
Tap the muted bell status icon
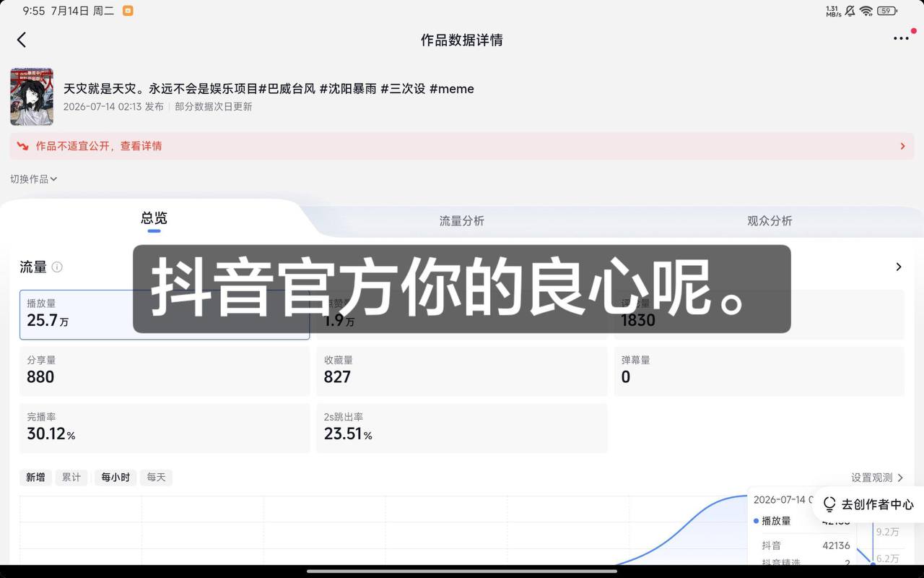coord(850,11)
